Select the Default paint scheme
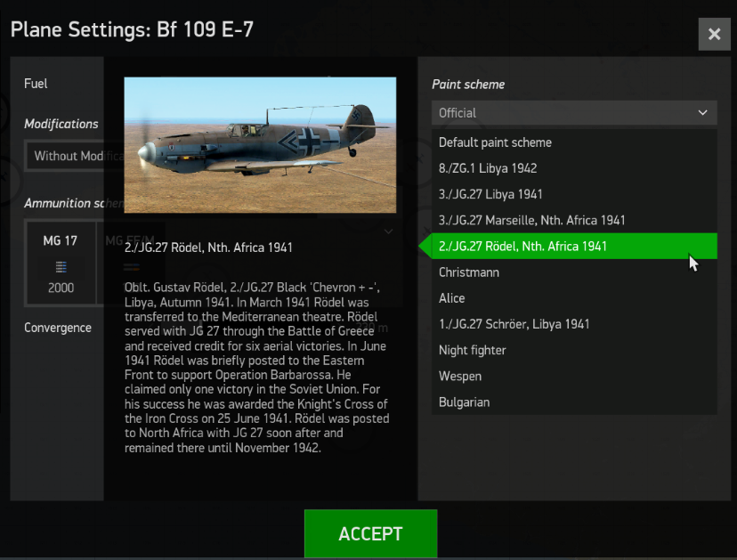Viewport: 737px width, 560px height. pyautogui.click(x=495, y=142)
